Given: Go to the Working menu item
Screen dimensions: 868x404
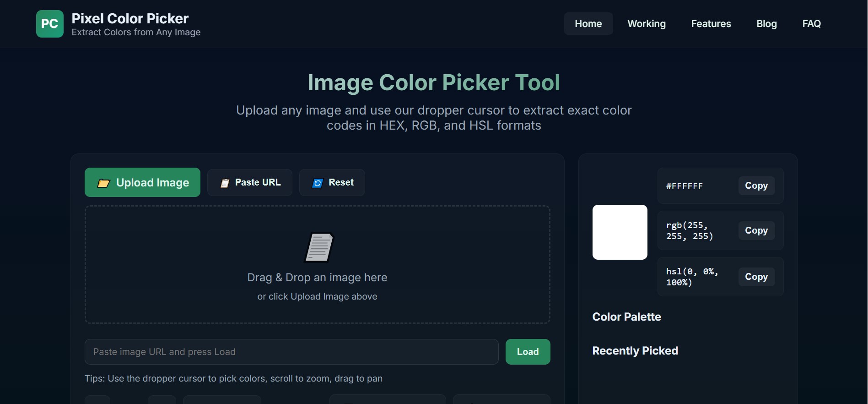Looking at the screenshot, I should (x=646, y=24).
